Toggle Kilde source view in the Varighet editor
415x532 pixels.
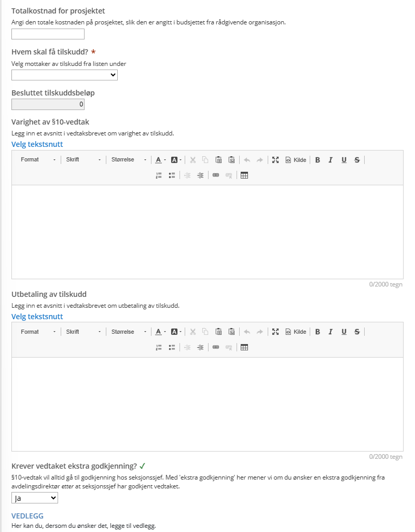296,160
